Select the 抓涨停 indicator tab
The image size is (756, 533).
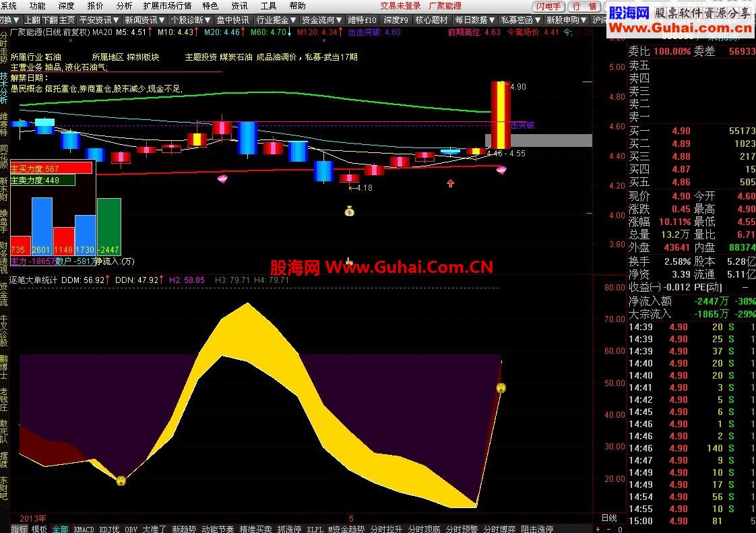pyautogui.click(x=290, y=529)
